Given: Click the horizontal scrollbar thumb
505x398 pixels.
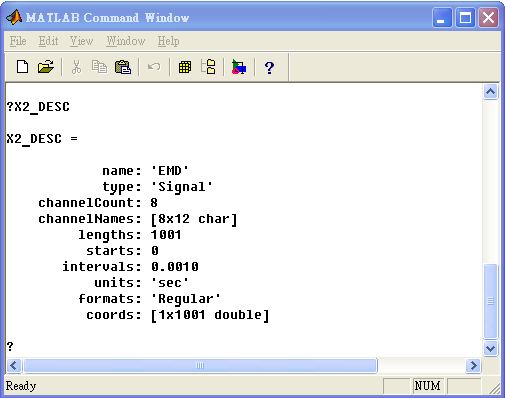Looking at the screenshot, I should pos(200,366).
